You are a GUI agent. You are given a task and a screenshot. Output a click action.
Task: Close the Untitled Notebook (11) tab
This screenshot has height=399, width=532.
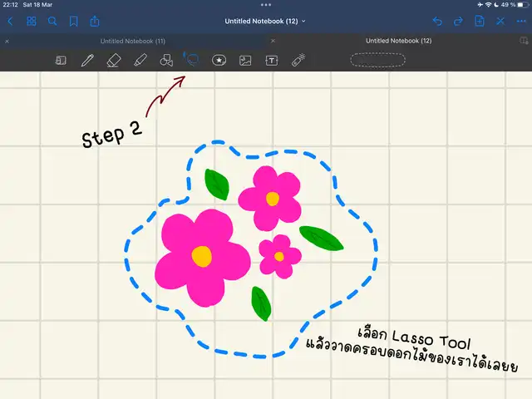7,41
